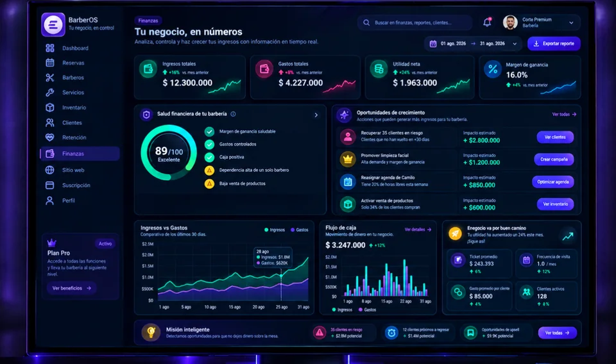
Task: Toggle Ingresos series in Ingresos vs Gastos legend
Action: 275,230
